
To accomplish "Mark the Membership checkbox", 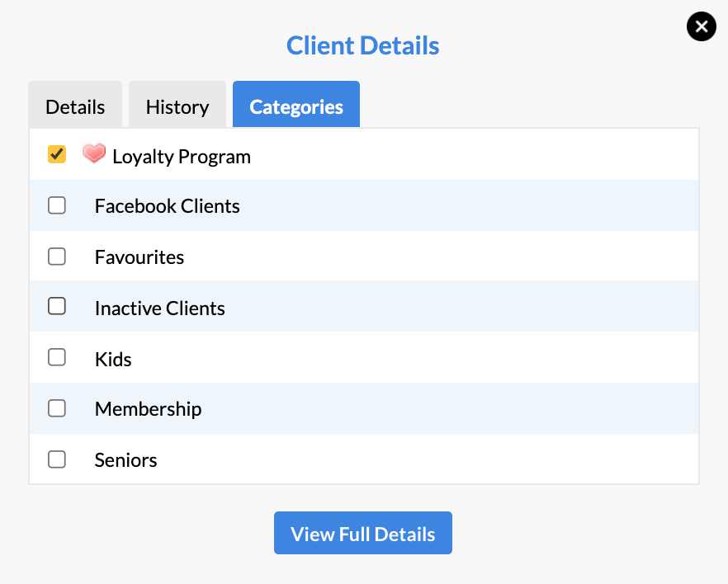I will click(57, 408).
